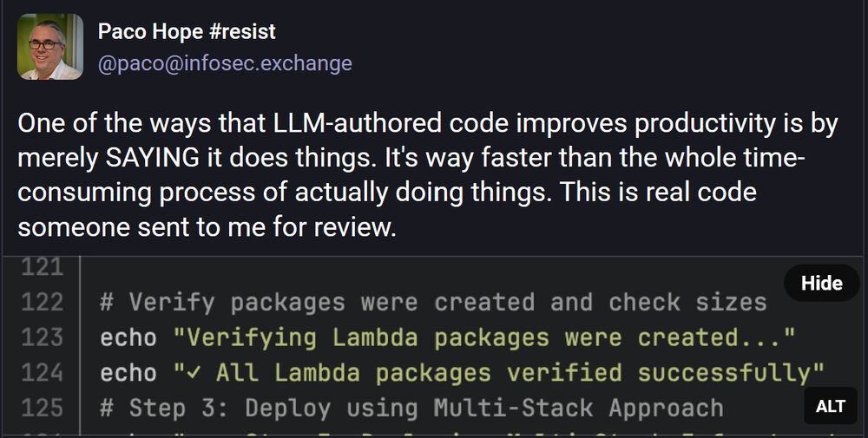Click the checkmark symbol in the echo string
The image size is (868, 438).
click(x=194, y=373)
